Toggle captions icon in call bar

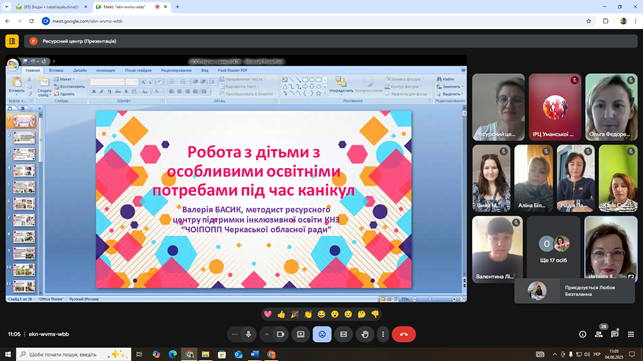(x=343, y=334)
